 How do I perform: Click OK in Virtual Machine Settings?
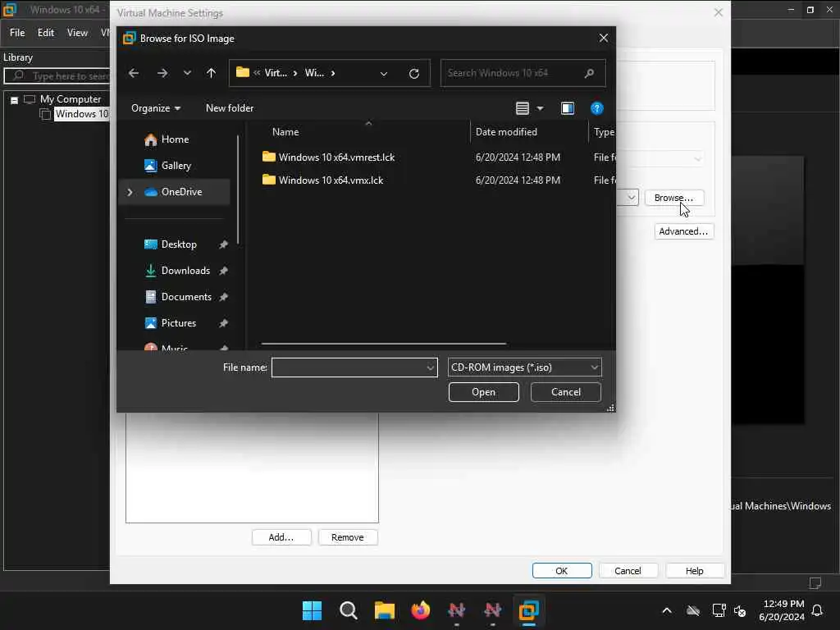tap(562, 571)
